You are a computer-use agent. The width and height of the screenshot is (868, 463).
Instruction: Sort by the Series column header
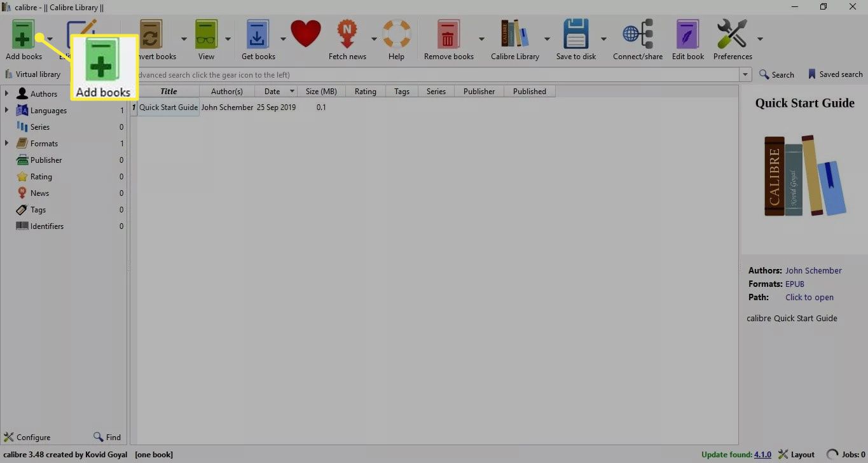[x=436, y=92]
